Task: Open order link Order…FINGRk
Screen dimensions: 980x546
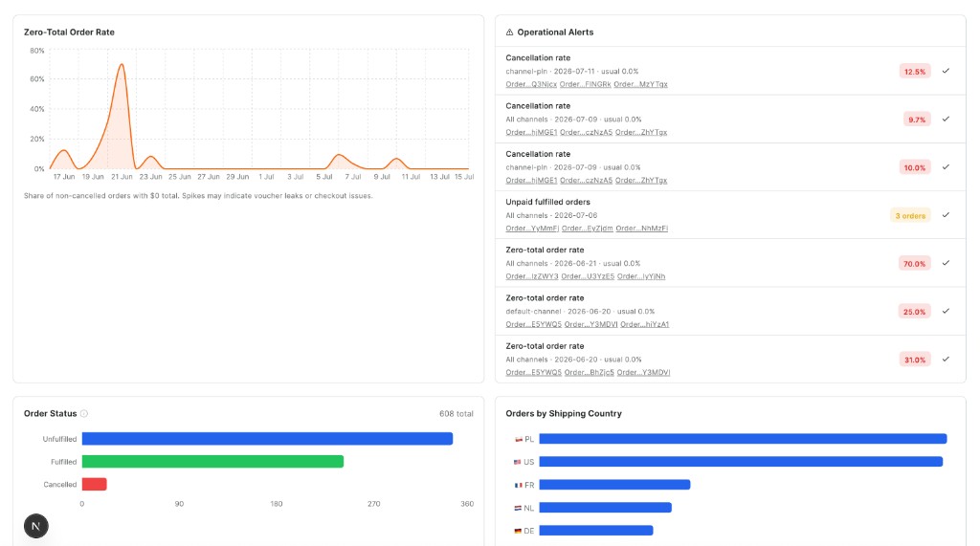Action: coord(585,84)
